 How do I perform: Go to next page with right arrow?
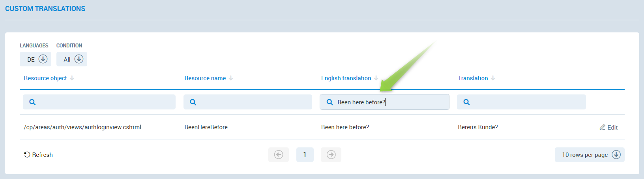(x=331, y=155)
